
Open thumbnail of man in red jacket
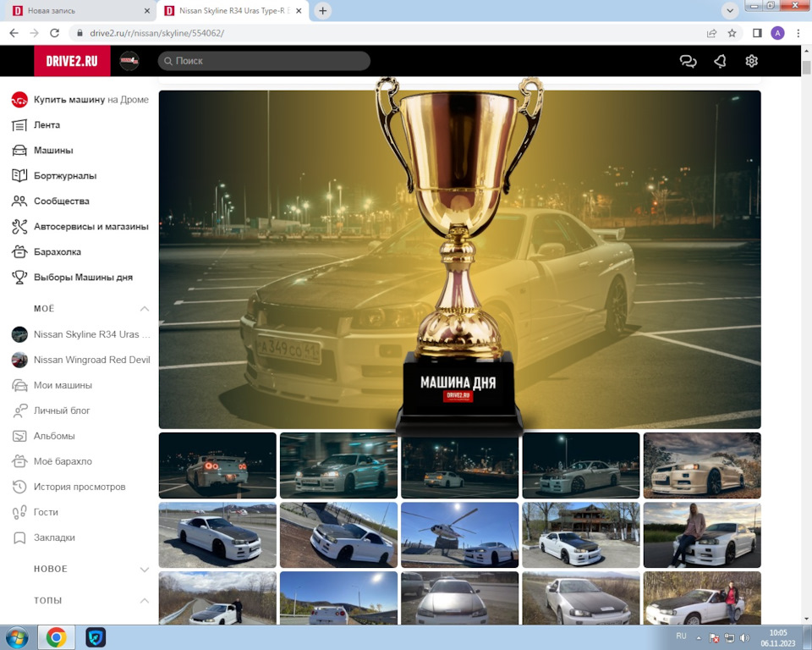click(x=702, y=598)
